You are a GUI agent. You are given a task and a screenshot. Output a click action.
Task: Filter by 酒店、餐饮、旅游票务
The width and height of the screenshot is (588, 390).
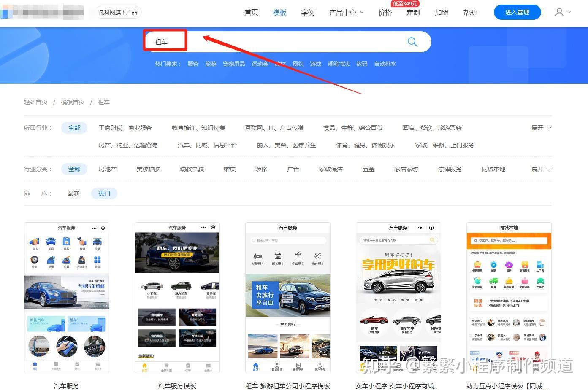(x=432, y=128)
